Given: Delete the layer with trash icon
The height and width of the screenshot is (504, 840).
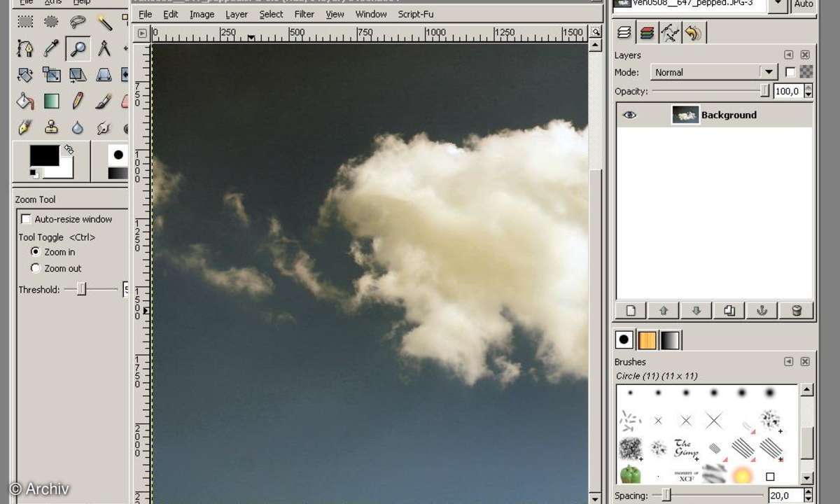Looking at the screenshot, I should (x=796, y=311).
